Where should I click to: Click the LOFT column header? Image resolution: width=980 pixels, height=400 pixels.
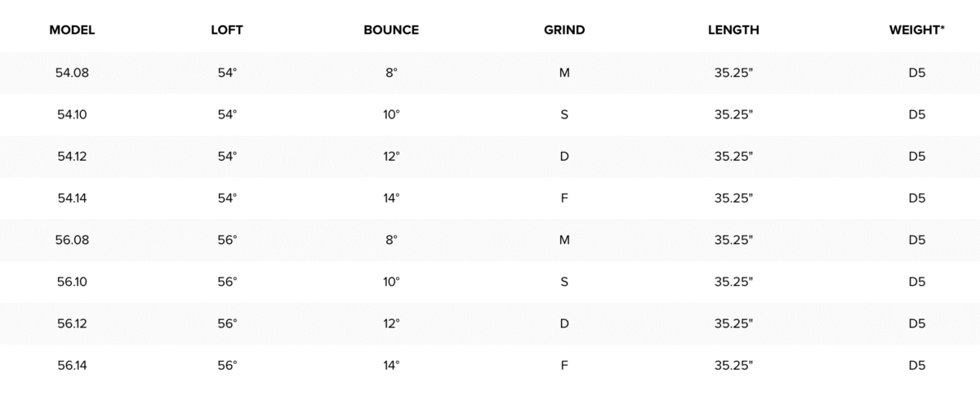tap(227, 30)
